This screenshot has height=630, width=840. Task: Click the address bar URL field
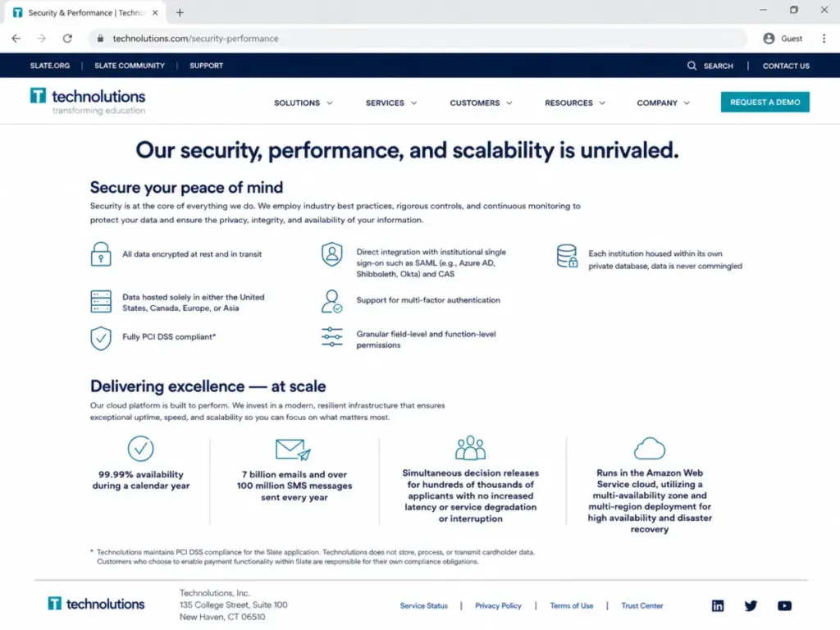pos(418,39)
